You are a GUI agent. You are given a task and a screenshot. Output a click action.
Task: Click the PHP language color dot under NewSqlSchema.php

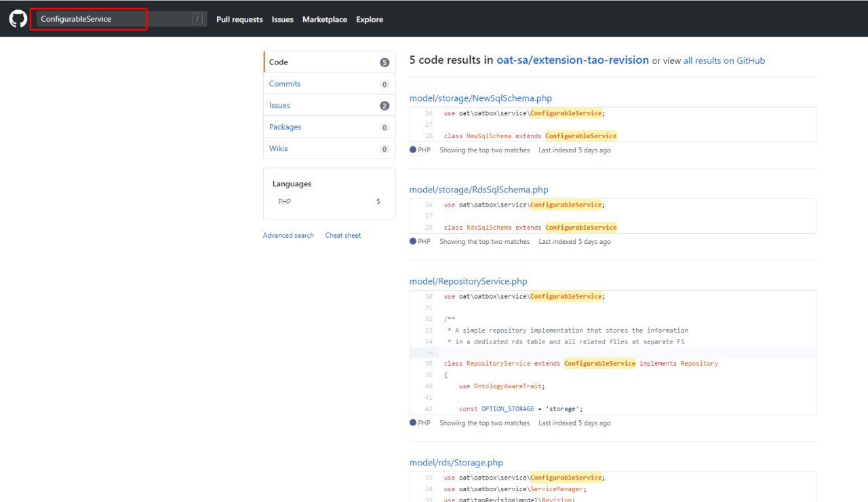tap(413, 150)
